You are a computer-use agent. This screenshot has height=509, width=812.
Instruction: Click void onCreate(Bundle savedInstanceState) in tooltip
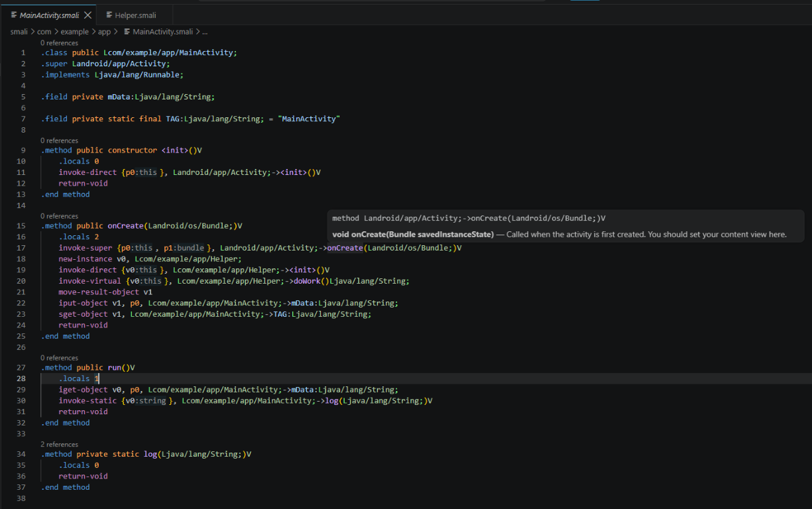click(413, 234)
